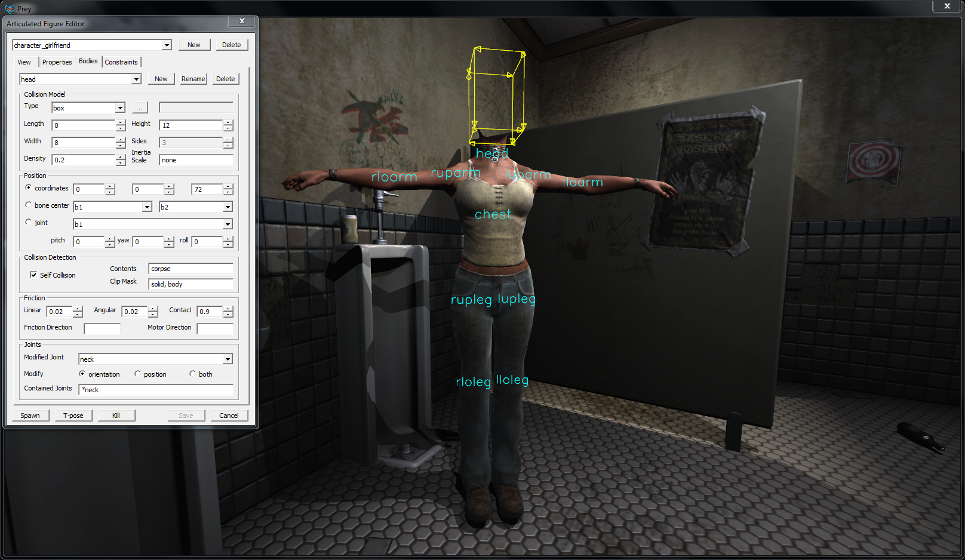Select the bone center radio button

pyautogui.click(x=28, y=205)
